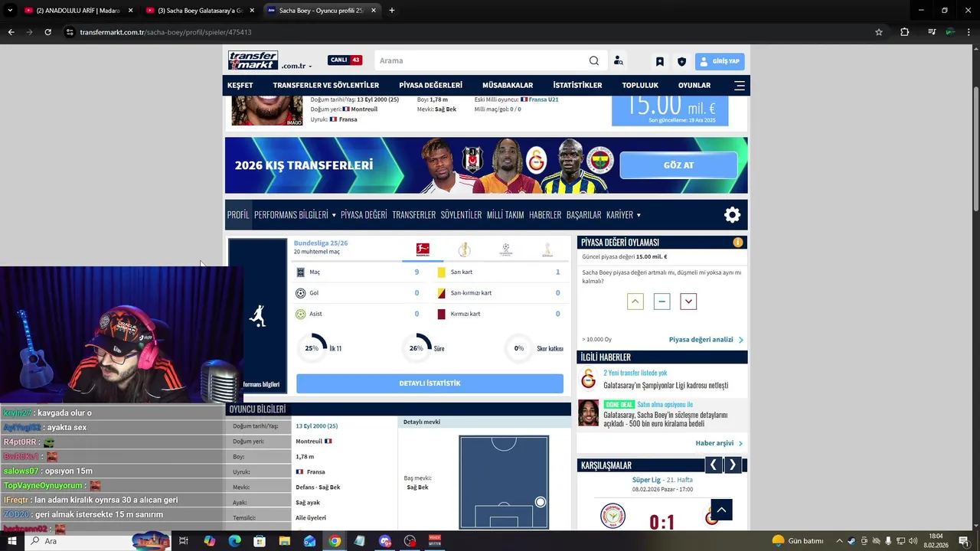The width and height of the screenshot is (980, 551).
Task: Show previous match in Karşılaşmalar
Action: pyautogui.click(x=714, y=465)
